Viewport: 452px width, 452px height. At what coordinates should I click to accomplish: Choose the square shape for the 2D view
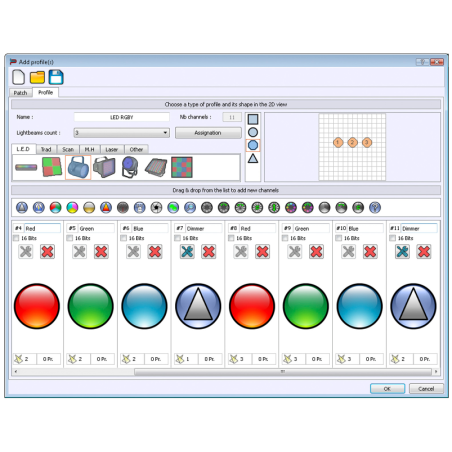253,119
